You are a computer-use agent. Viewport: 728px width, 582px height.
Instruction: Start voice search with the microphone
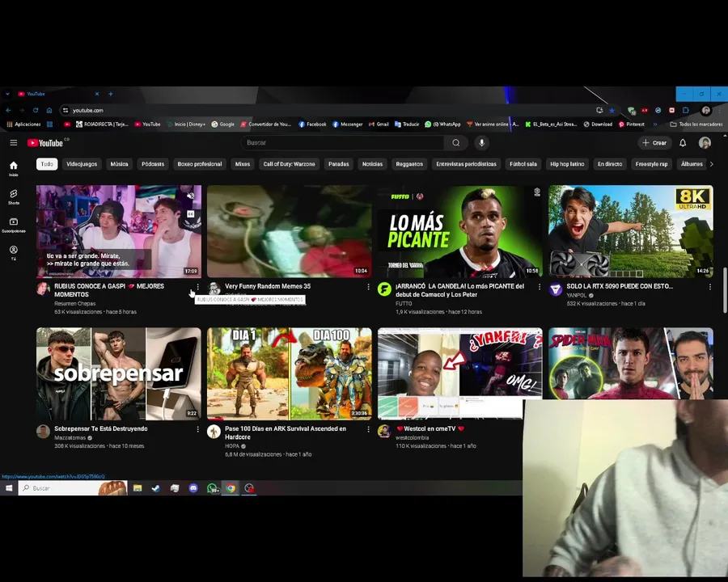pos(481,142)
